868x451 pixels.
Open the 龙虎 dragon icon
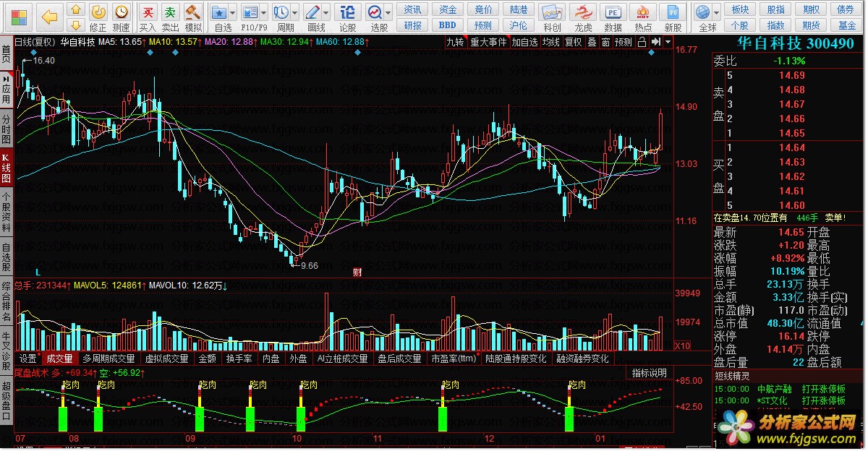[583, 17]
